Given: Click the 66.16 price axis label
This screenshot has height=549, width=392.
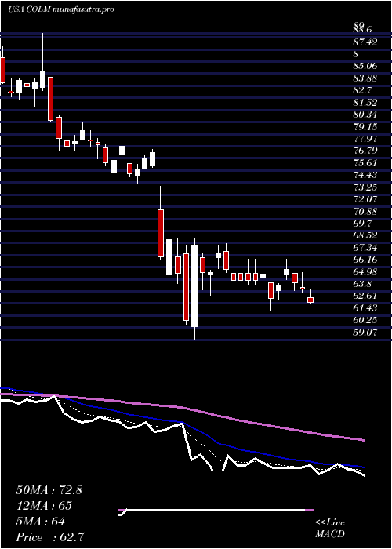Looking at the screenshot, I should [x=365, y=260].
